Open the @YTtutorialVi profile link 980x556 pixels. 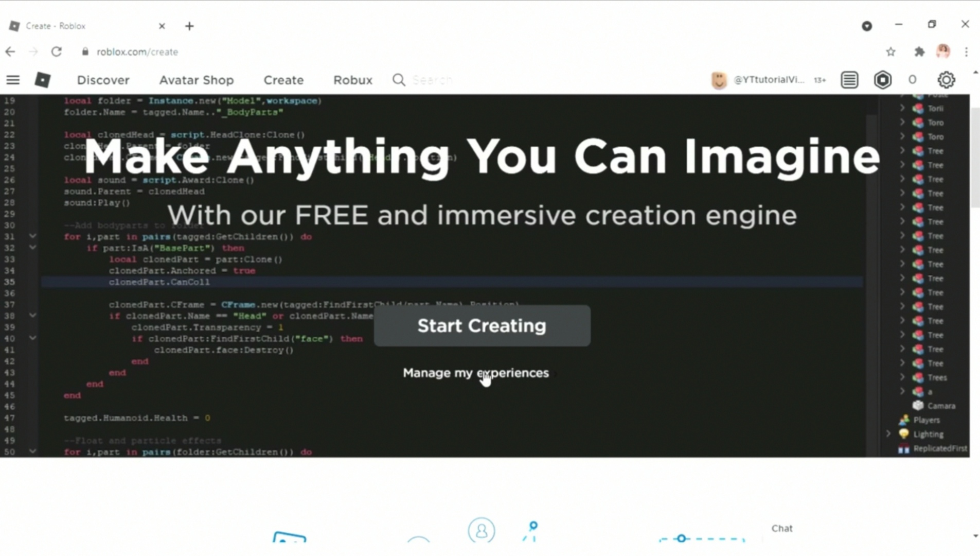click(x=769, y=80)
